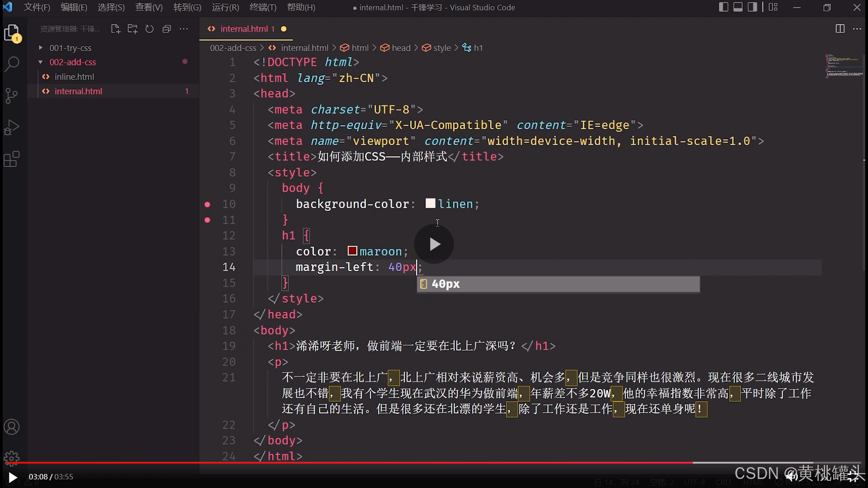Toggle bottom panel layout icon

[738, 7]
